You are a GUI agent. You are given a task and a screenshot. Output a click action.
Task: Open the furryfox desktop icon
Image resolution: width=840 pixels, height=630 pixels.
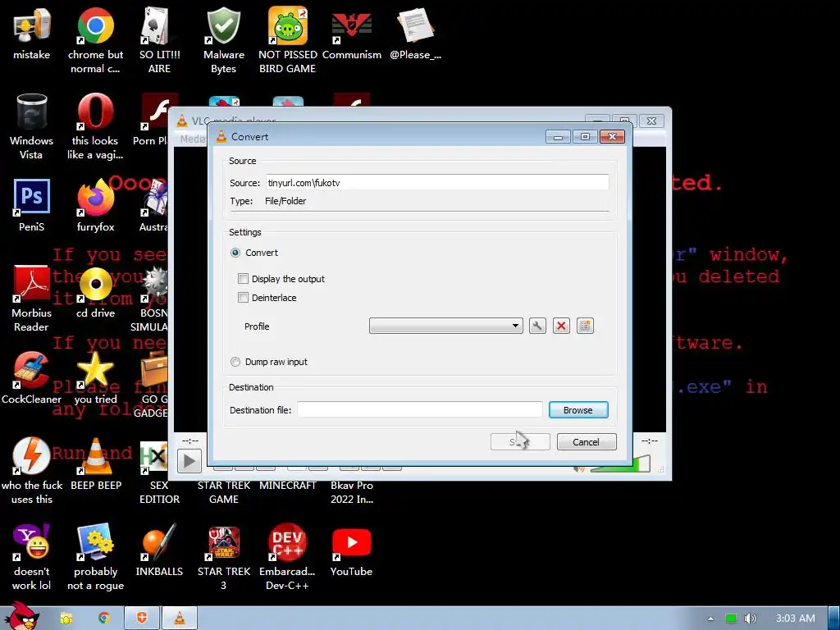(x=95, y=206)
